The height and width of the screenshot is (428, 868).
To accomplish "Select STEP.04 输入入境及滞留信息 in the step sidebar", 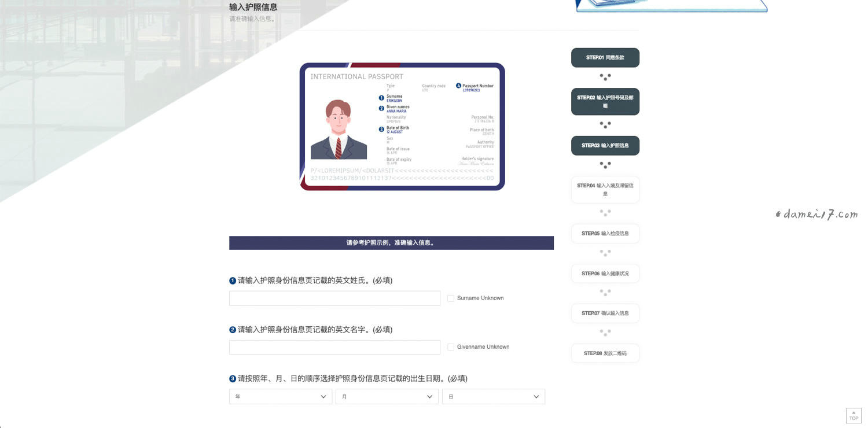I will point(605,190).
